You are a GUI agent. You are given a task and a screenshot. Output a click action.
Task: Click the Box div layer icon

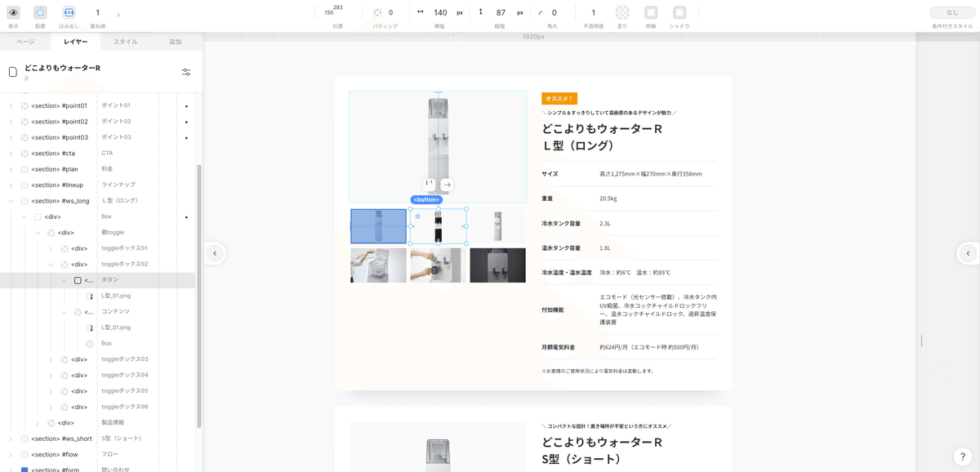point(38,217)
